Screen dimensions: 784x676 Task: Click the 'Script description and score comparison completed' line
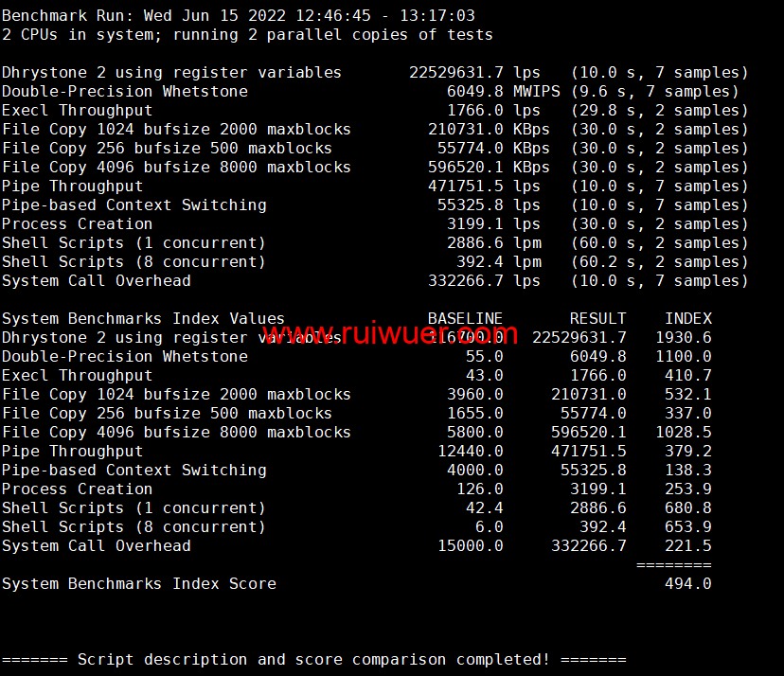coord(313,659)
